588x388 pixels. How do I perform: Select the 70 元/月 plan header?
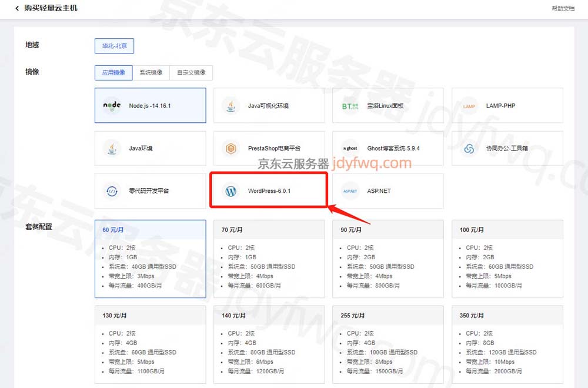coord(269,230)
